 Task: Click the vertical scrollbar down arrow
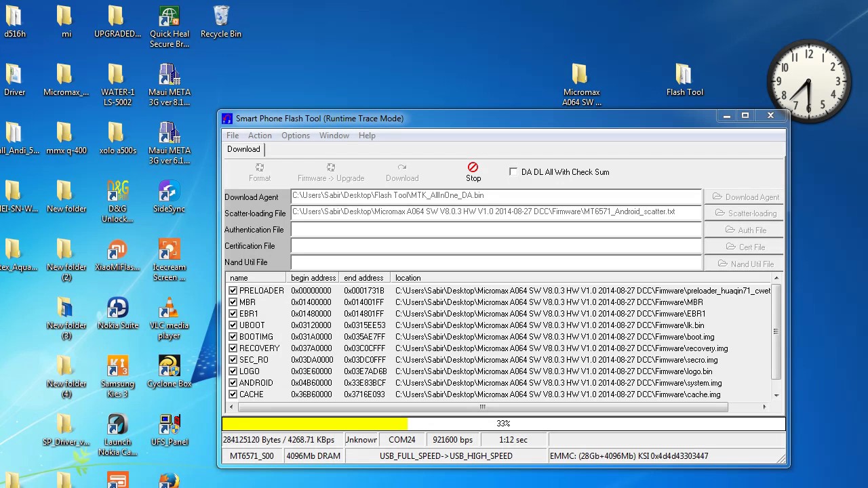776,395
